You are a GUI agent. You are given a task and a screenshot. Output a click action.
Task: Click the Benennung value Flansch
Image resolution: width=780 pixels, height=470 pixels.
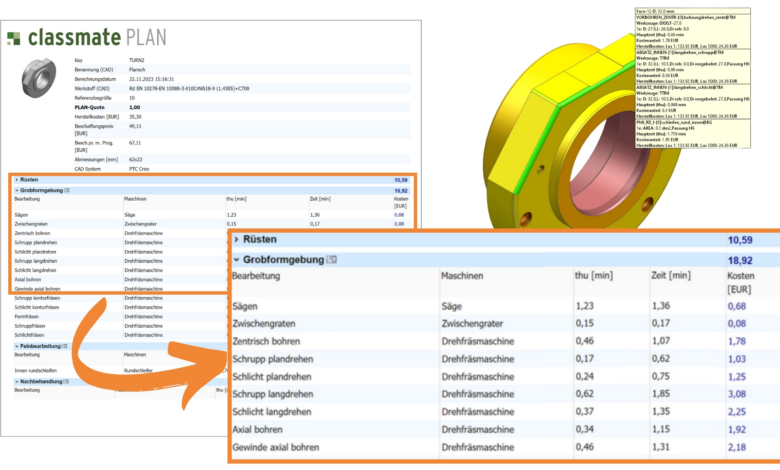pyautogui.click(x=137, y=70)
